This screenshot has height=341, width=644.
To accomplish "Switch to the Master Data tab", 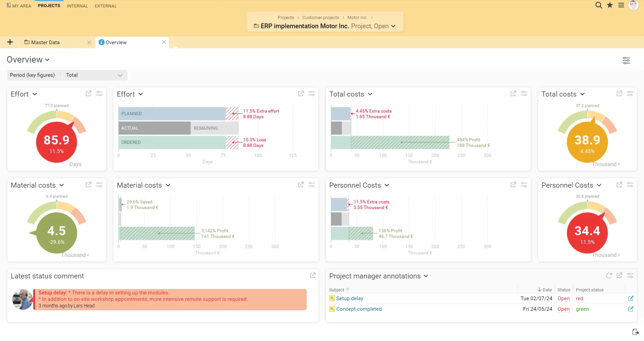I will pos(45,42).
